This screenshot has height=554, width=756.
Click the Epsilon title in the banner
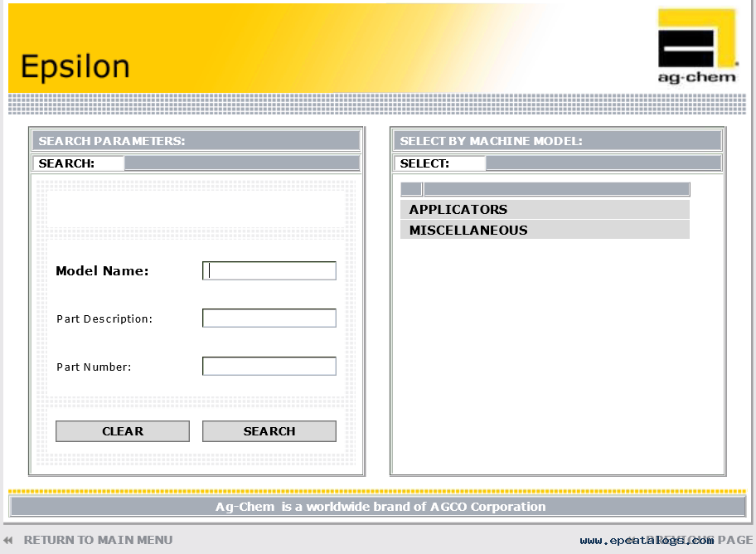click(75, 66)
